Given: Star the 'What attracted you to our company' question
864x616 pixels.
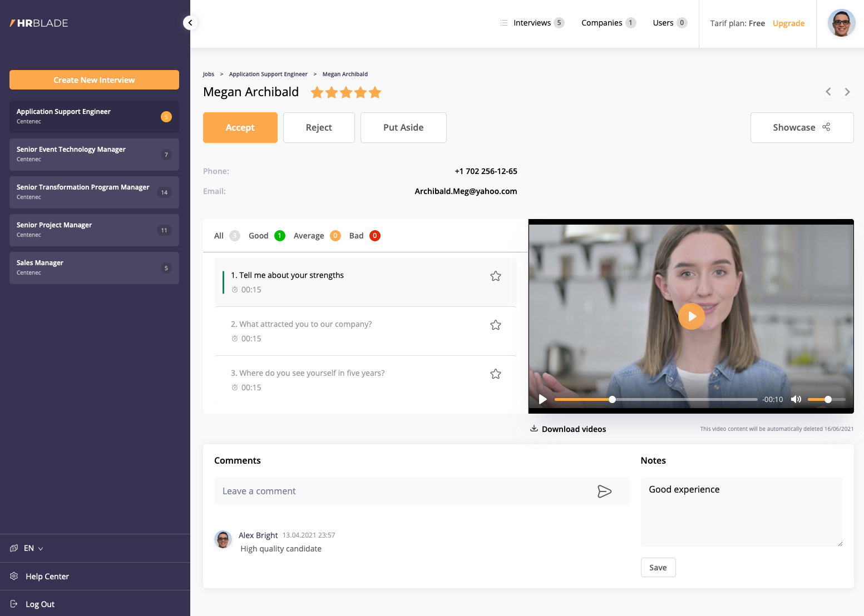Looking at the screenshot, I should 496,325.
